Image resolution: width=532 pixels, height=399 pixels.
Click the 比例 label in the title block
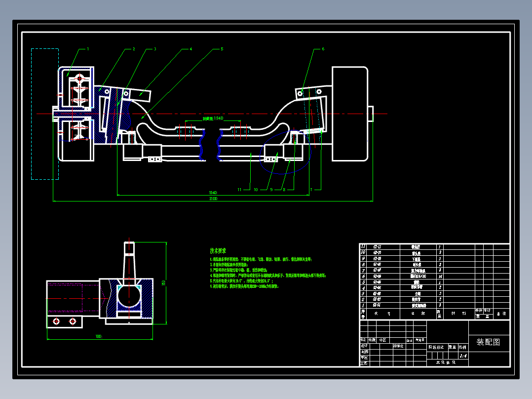click(x=462, y=347)
